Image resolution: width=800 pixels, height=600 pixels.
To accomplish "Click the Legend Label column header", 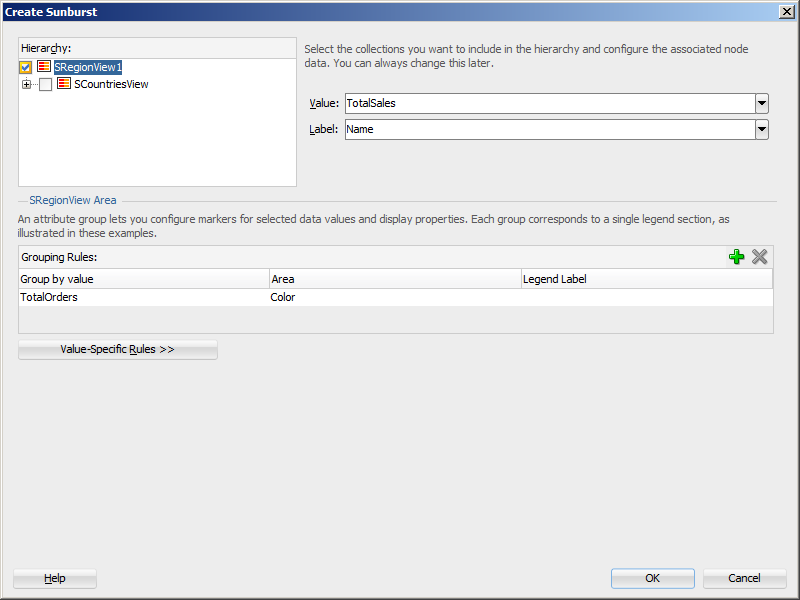I will (555, 279).
